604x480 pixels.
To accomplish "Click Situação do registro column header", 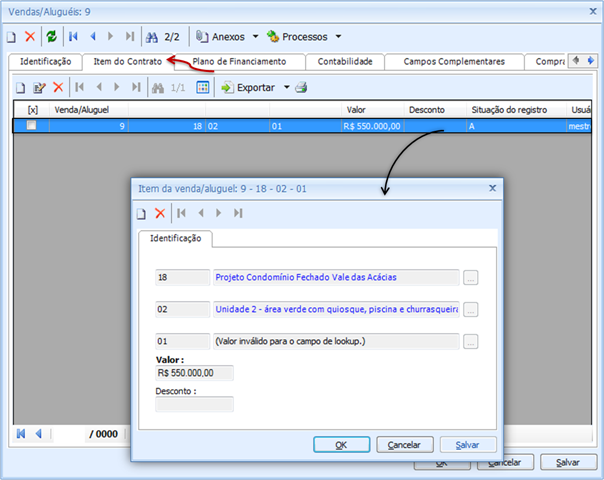I will (x=517, y=110).
